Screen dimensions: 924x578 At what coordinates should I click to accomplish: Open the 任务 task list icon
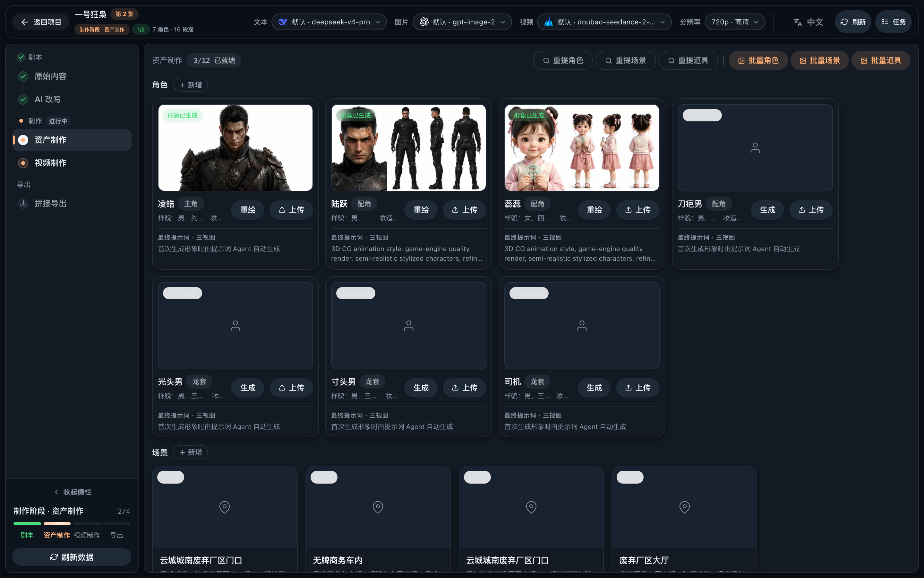[x=893, y=22]
